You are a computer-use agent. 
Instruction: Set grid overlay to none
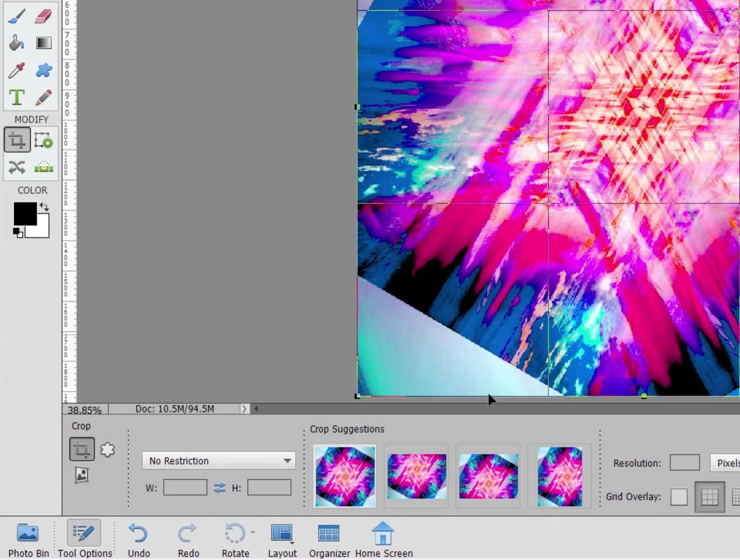pos(679,497)
